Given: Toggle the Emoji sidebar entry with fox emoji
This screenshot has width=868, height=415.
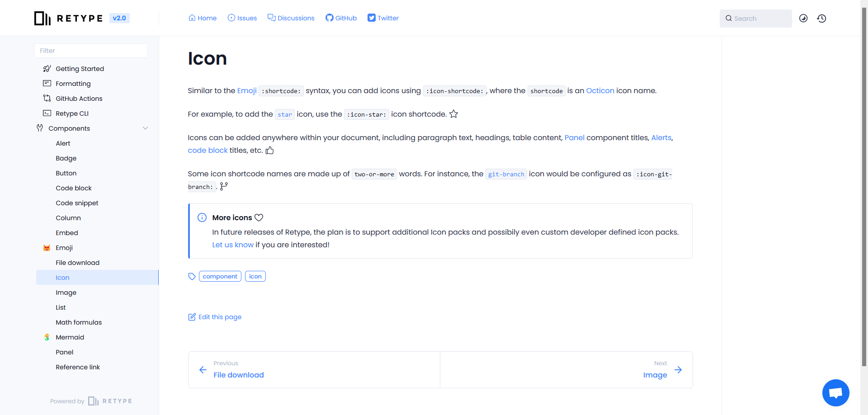Looking at the screenshot, I should click(x=64, y=247).
